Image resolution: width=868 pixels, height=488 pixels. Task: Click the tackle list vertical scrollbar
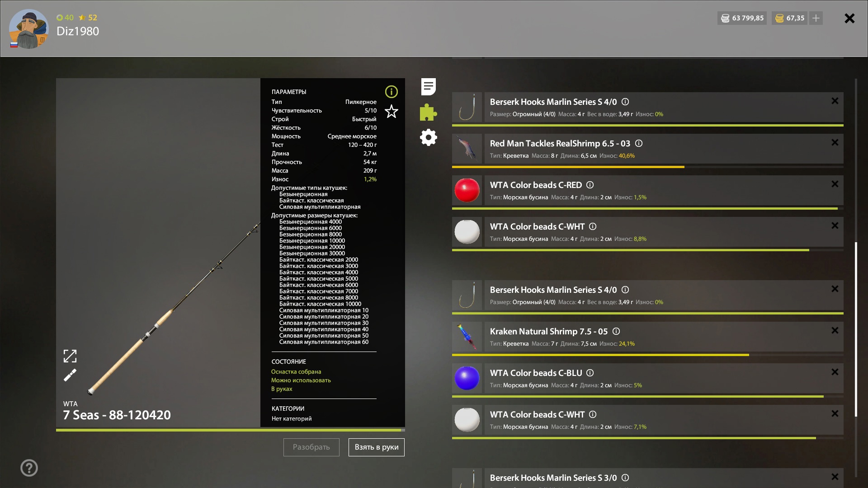point(856,329)
